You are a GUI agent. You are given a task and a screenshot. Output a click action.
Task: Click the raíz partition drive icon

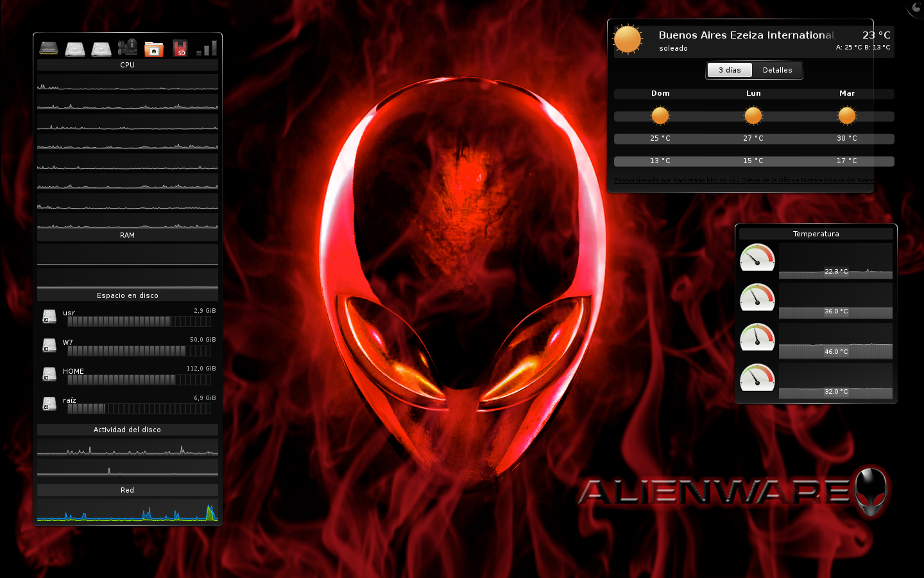(x=49, y=403)
